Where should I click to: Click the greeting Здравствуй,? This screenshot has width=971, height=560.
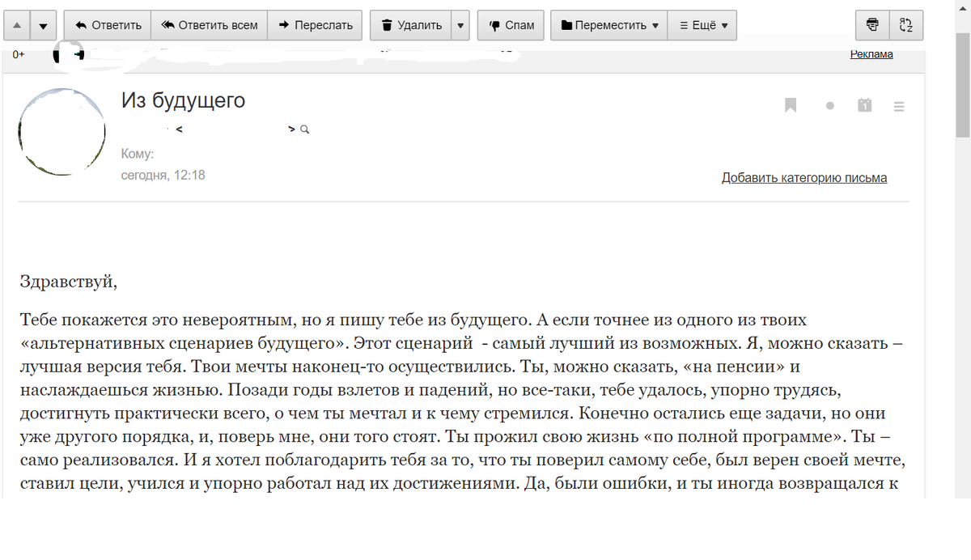[69, 282]
